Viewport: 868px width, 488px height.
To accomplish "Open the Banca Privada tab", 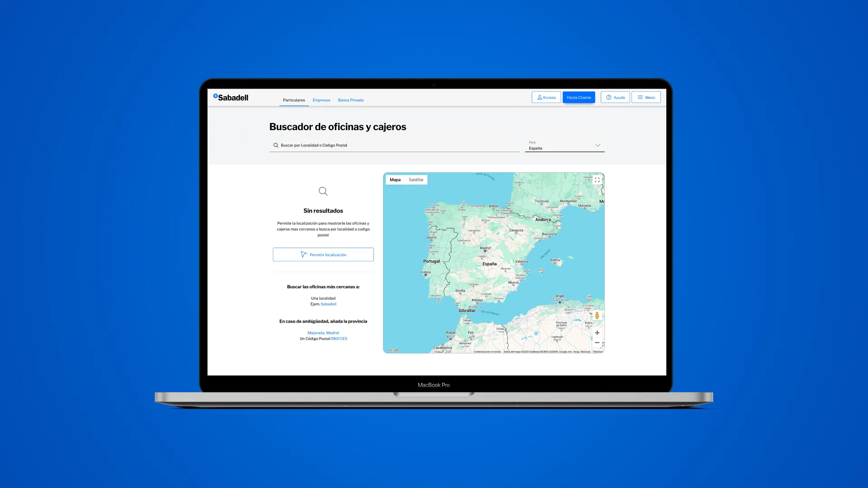I will click(350, 100).
